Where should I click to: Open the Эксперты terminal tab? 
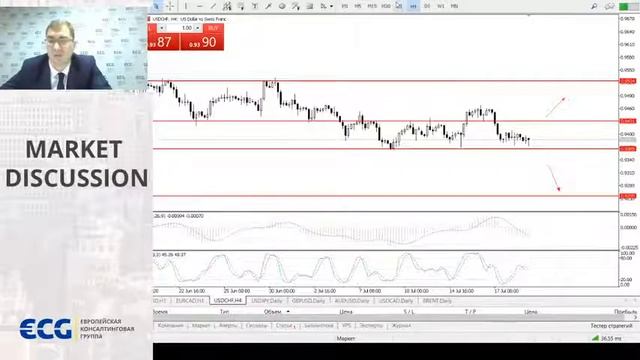[371, 326]
